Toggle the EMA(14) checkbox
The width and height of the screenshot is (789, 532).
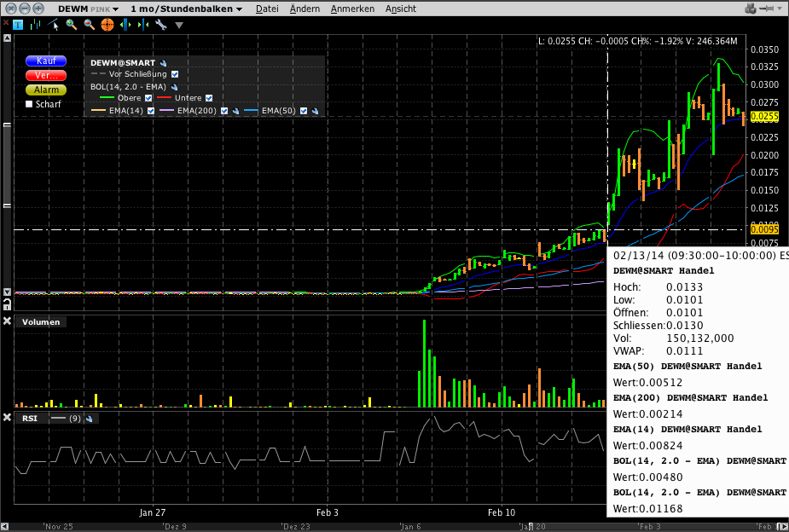click(x=150, y=111)
